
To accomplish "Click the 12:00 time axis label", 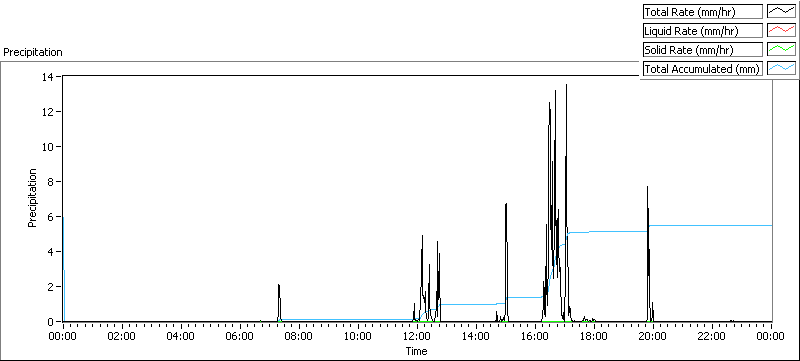I will (417, 336).
